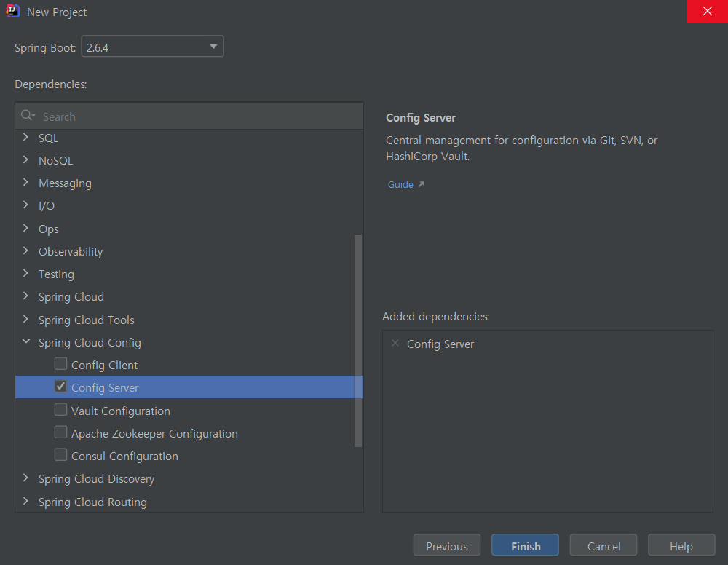The image size is (728, 565).
Task: Select the Spring Cloud Discovery label
Action: coord(97,478)
